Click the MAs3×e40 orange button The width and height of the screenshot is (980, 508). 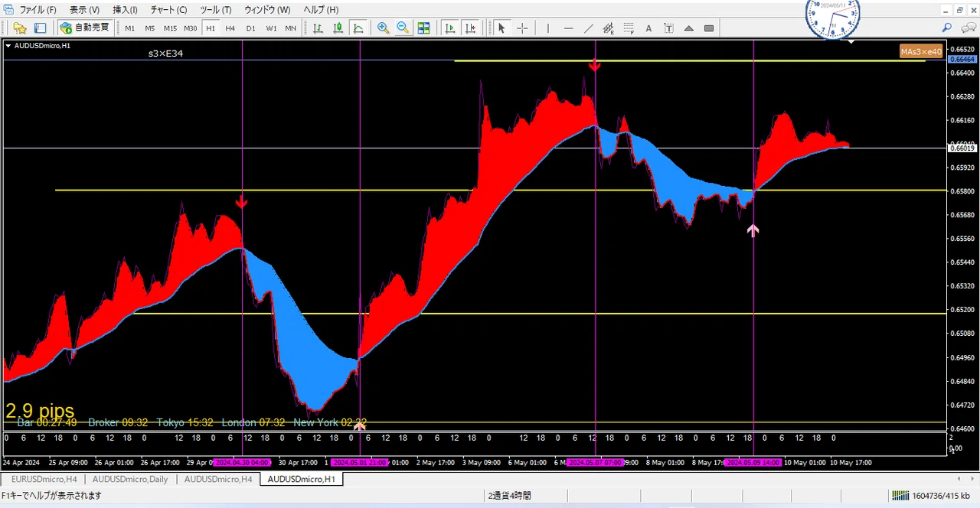(921, 51)
